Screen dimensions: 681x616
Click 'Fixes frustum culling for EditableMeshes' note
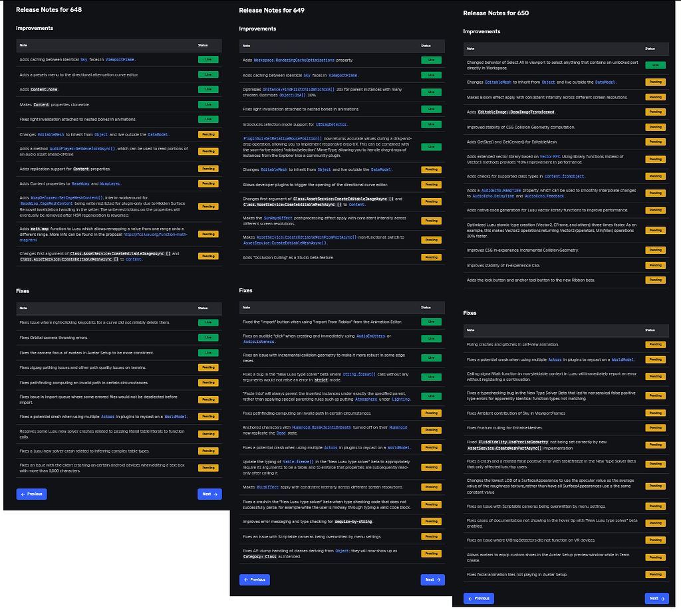coord(505,428)
